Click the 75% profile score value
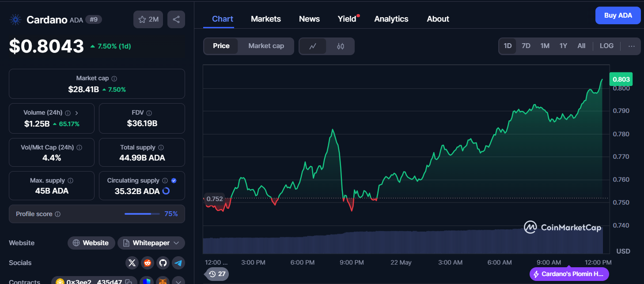 171,214
